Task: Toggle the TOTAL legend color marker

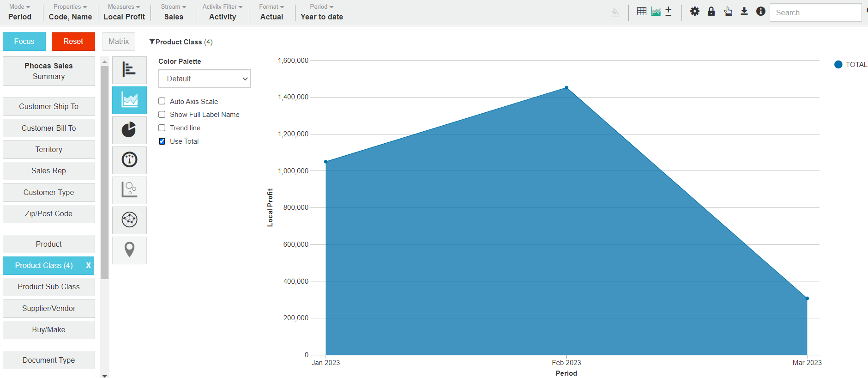Action: (x=838, y=65)
